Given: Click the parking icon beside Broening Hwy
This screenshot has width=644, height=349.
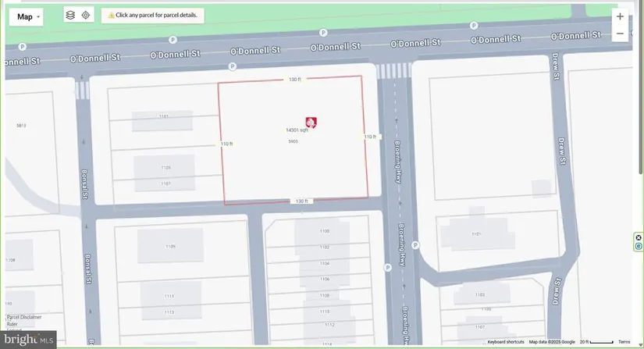Looking at the screenshot, I should [415, 244].
